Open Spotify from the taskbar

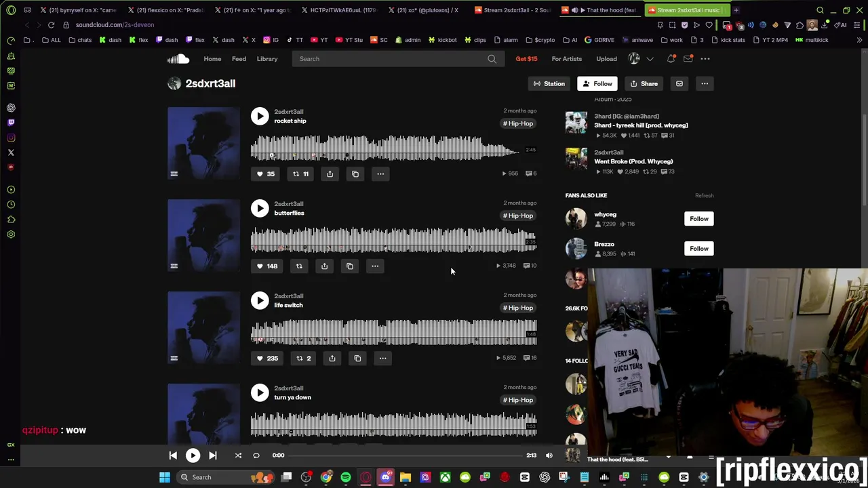tap(346, 477)
